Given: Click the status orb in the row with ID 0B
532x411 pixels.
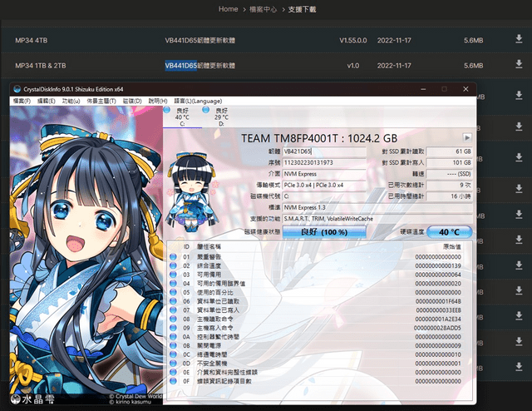Looking at the screenshot, I should click(x=173, y=345).
